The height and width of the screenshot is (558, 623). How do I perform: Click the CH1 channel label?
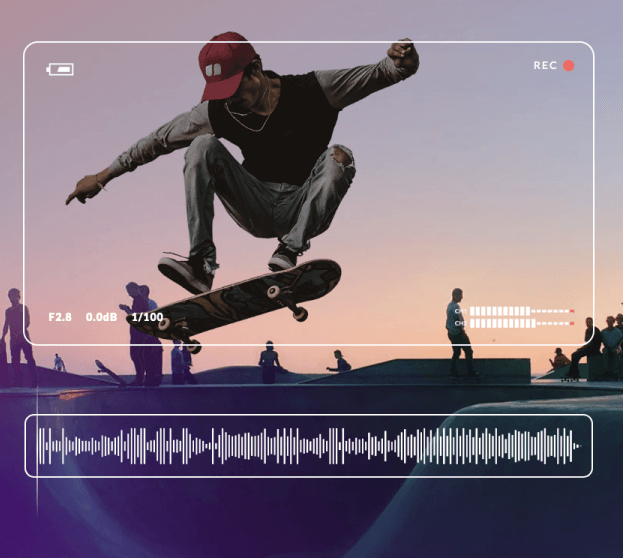tap(460, 311)
